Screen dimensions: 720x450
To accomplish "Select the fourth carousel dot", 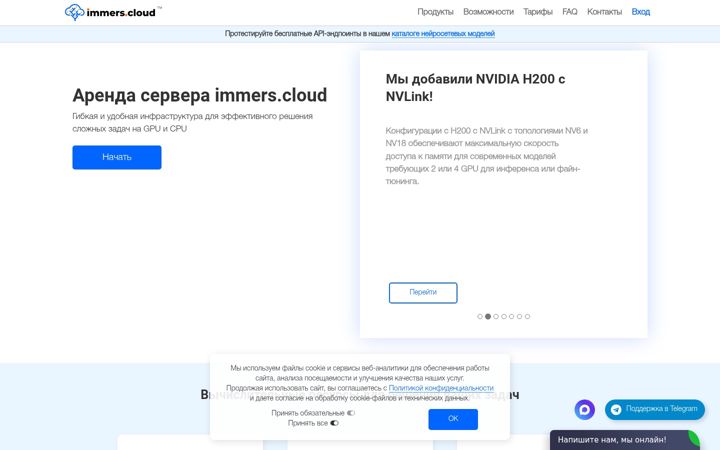I will (x=504, y=316).
